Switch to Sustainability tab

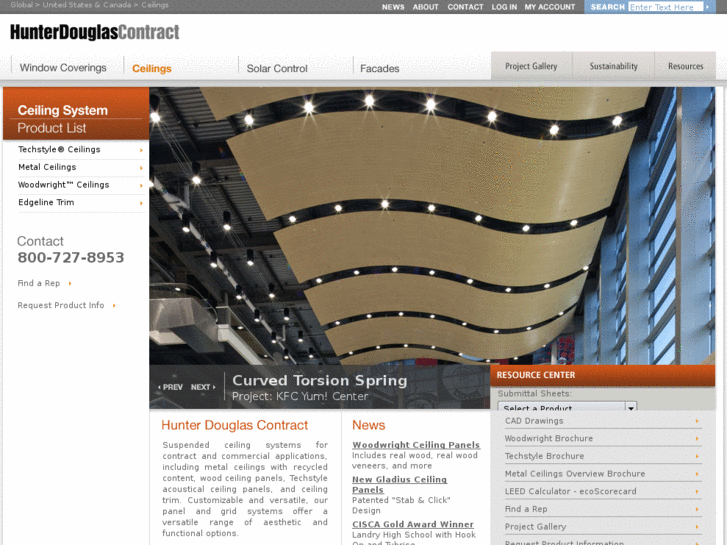pyautogui.click(x=613, y=66)
